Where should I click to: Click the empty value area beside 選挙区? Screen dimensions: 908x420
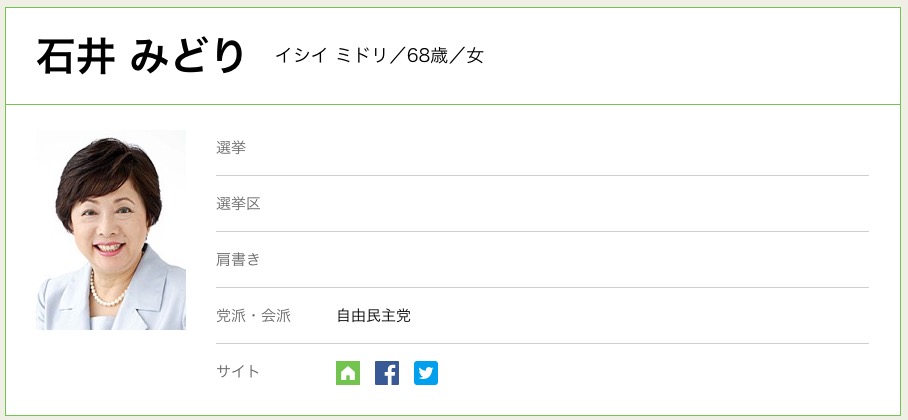point(600,204)
